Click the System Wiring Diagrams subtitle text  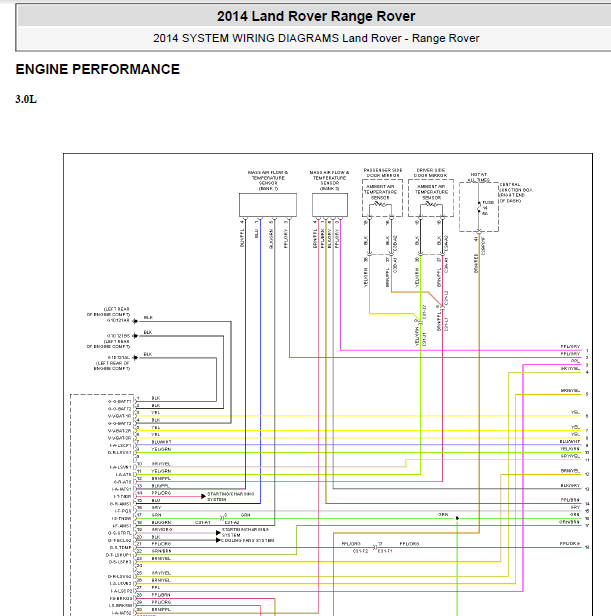coord(316,38)
